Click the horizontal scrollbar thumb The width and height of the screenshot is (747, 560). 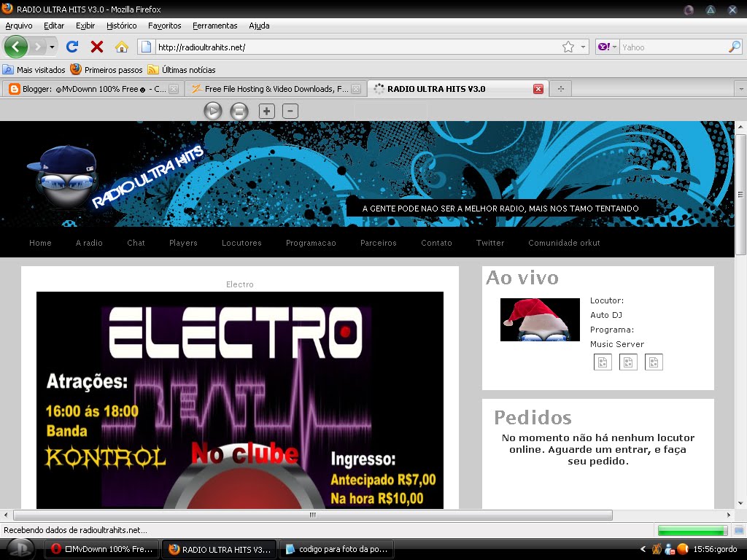point(313,515)
